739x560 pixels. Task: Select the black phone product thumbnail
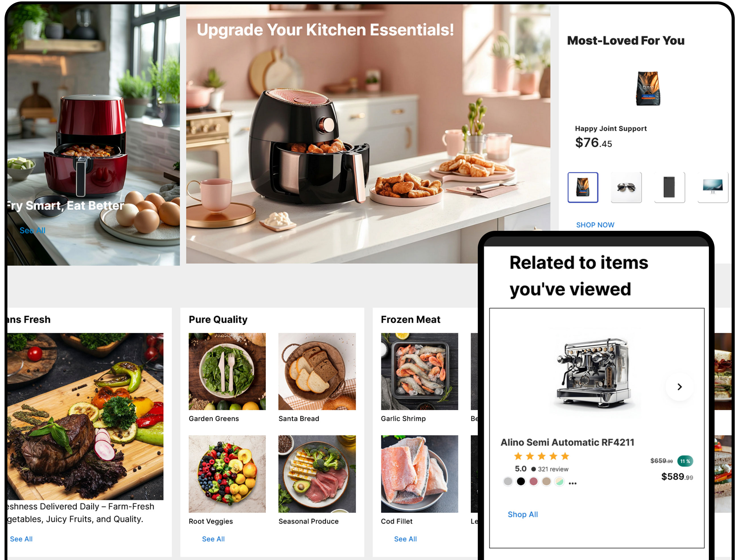669,187
